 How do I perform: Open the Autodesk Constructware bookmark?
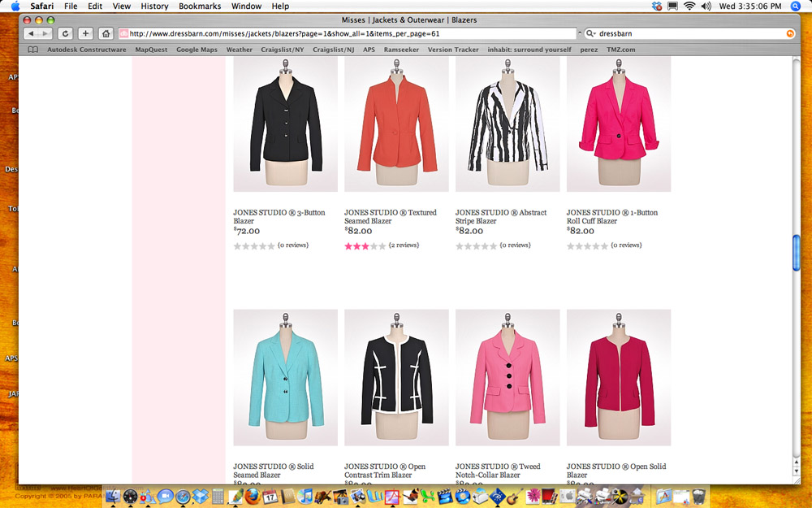click(87, 50)
